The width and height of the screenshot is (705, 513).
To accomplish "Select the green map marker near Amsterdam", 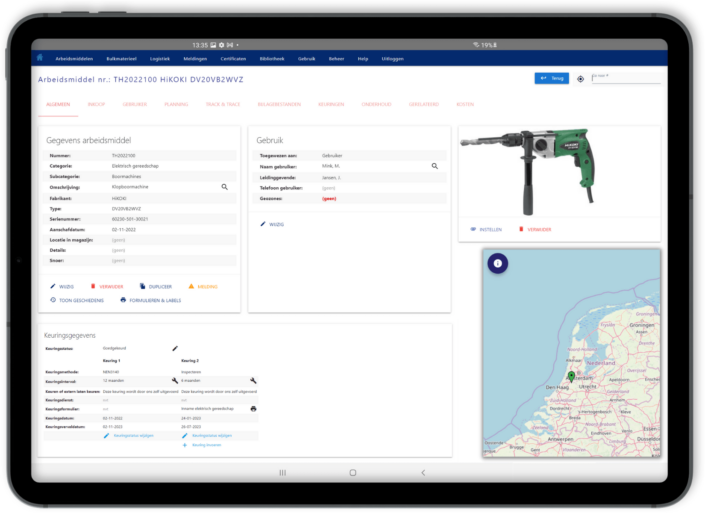I will 571,376.
